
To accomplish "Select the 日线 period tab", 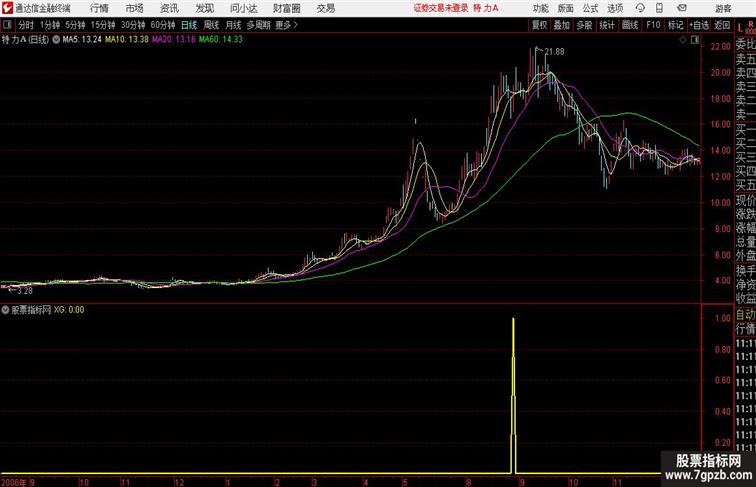I will (189, 25).
